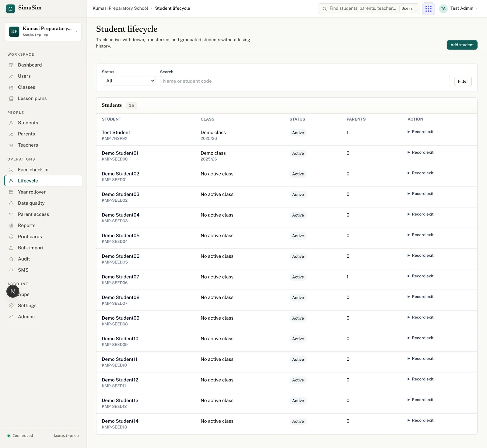
Task: Click the Add student button
Action: 462,45
